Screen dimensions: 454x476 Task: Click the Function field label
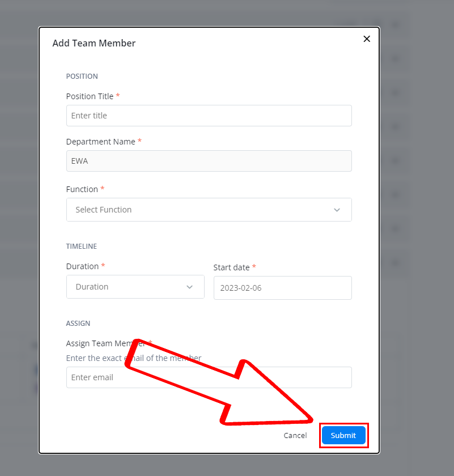(x=82, y=189)
